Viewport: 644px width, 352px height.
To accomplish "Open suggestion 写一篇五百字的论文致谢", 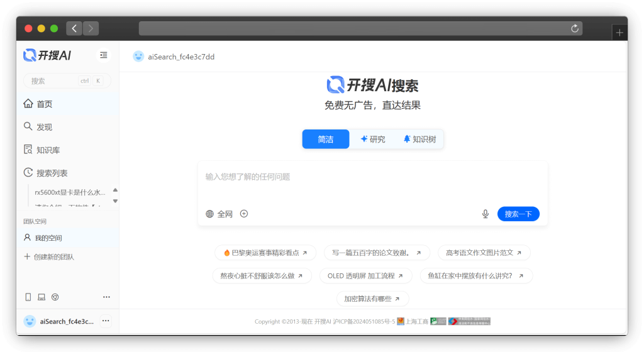I will tap(377, 253).
